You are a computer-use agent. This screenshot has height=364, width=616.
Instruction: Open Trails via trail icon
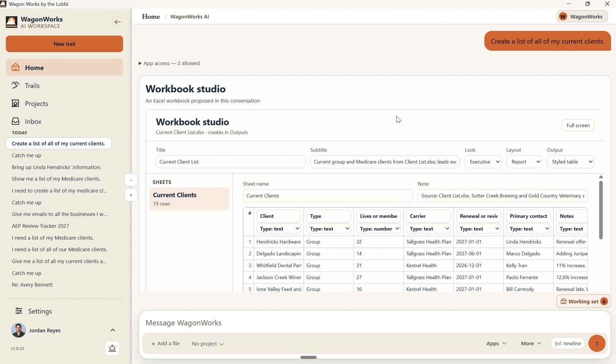click(15, 85)
